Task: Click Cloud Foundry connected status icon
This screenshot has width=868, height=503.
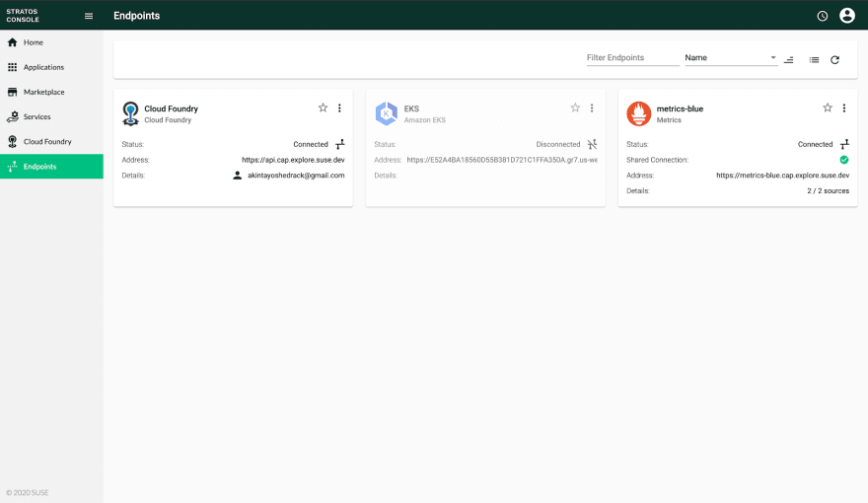Action: [340, 144]
